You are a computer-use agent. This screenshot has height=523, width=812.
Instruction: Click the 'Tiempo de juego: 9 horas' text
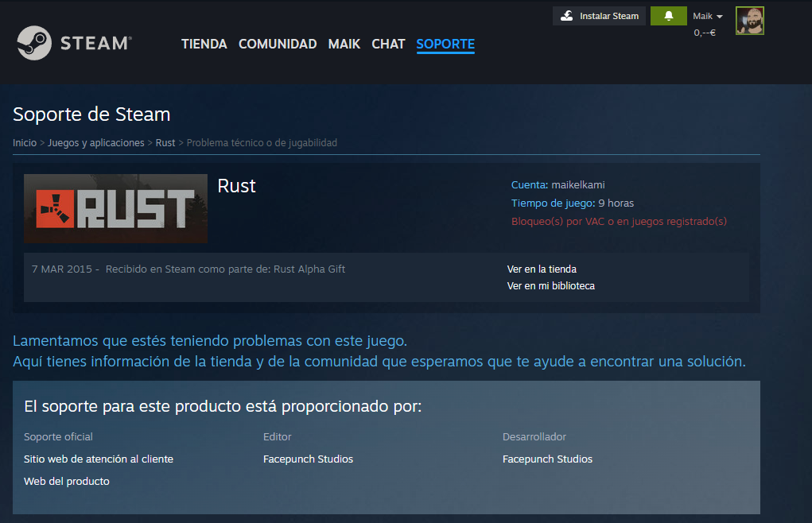click(573, 203)
